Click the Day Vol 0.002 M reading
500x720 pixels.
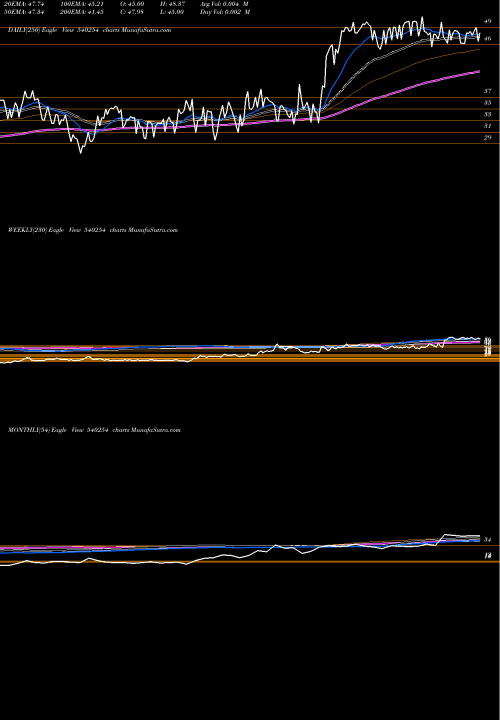click(225, 12)
